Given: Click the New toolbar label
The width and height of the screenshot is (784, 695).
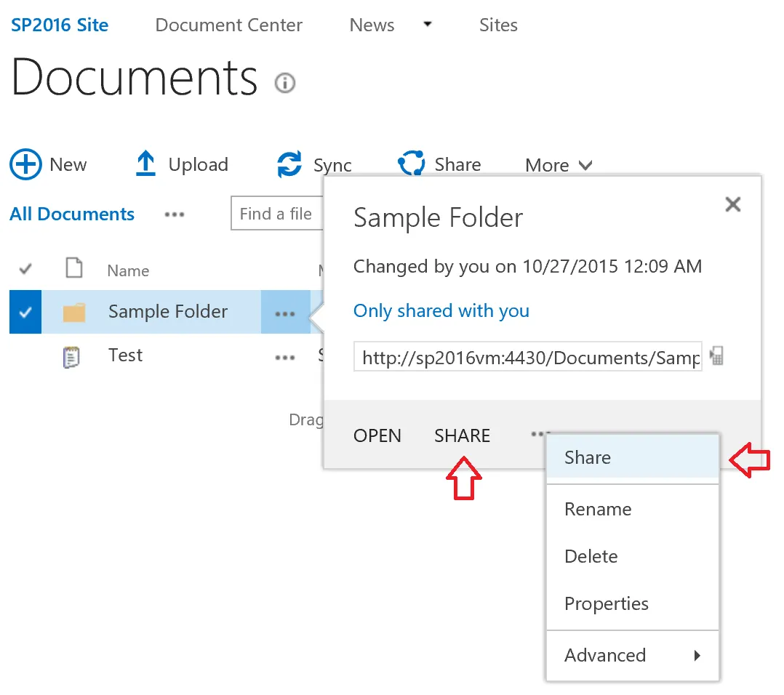Looking at the screenshot, I should (68, 164).
